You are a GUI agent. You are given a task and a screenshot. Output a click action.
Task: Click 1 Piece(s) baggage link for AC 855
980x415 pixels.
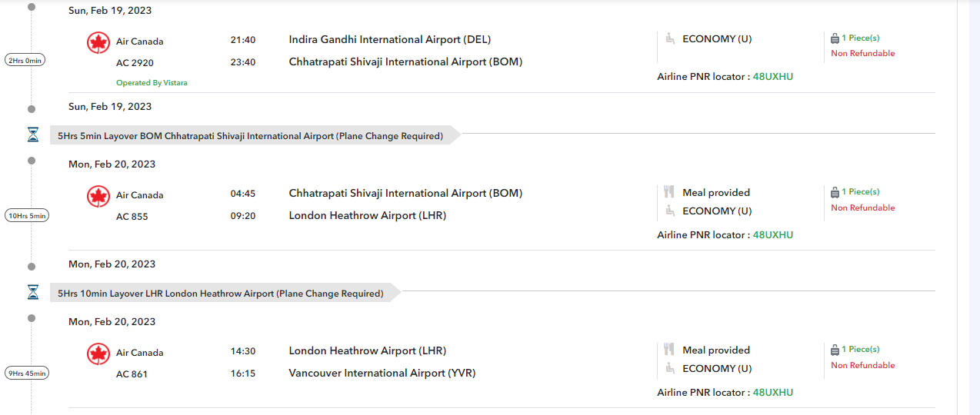[860, 192]
